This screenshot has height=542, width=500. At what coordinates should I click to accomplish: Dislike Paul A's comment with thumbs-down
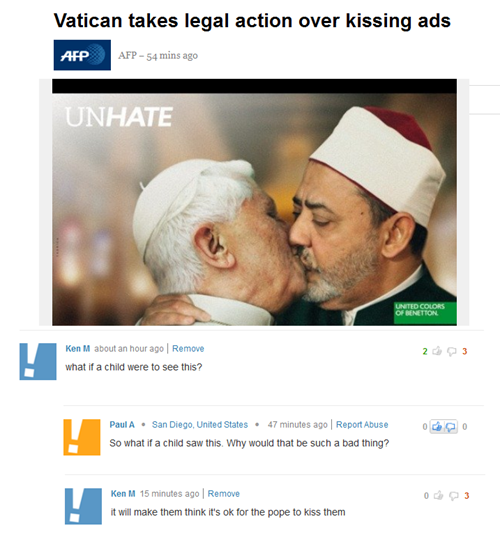point(451,427)
